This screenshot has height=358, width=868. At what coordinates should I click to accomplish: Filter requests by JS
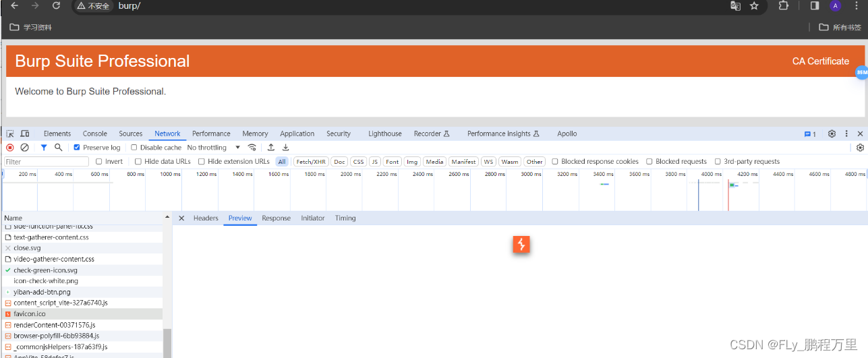point(375,162)
